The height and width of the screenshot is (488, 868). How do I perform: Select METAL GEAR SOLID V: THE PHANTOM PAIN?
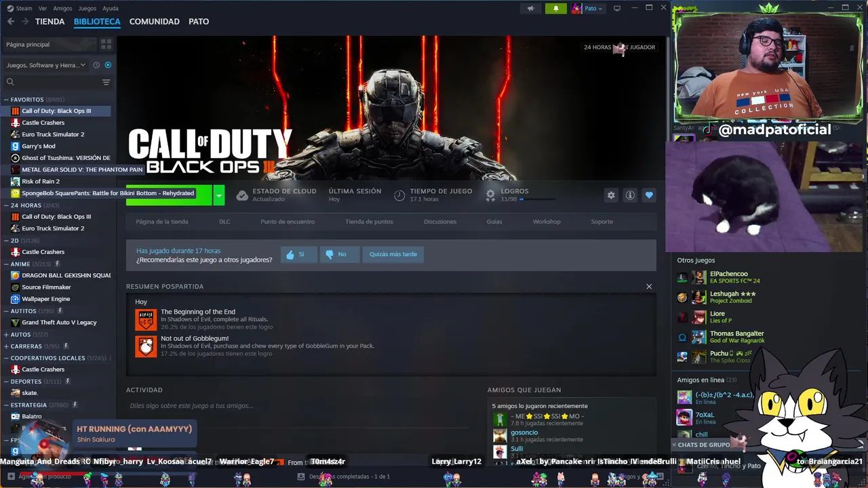click(x=82, y=169)
